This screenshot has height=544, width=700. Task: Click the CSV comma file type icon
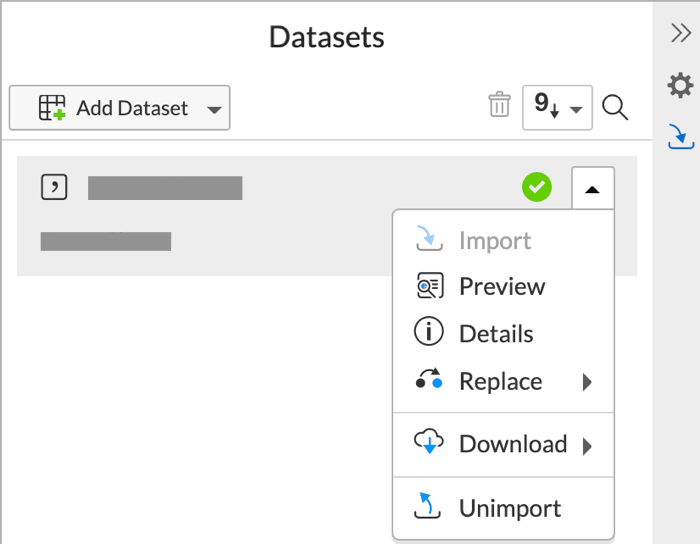pyautogui.click(x=54, y=187)
